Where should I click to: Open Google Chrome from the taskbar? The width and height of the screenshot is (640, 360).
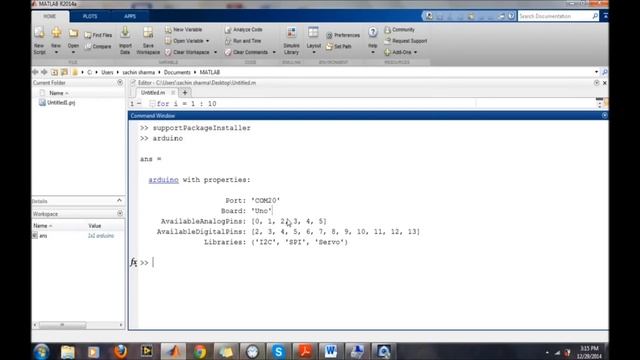tap(200, 351)
